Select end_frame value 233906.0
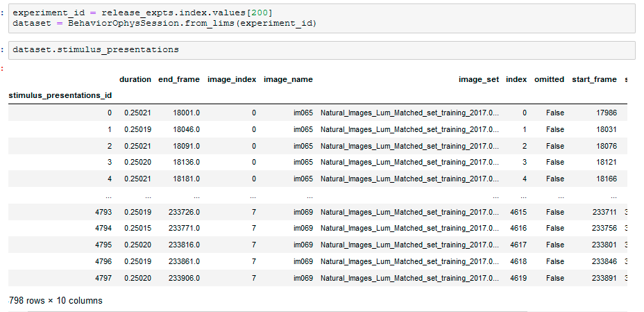Screen dimensions: 644x312 tap(184, 278)
